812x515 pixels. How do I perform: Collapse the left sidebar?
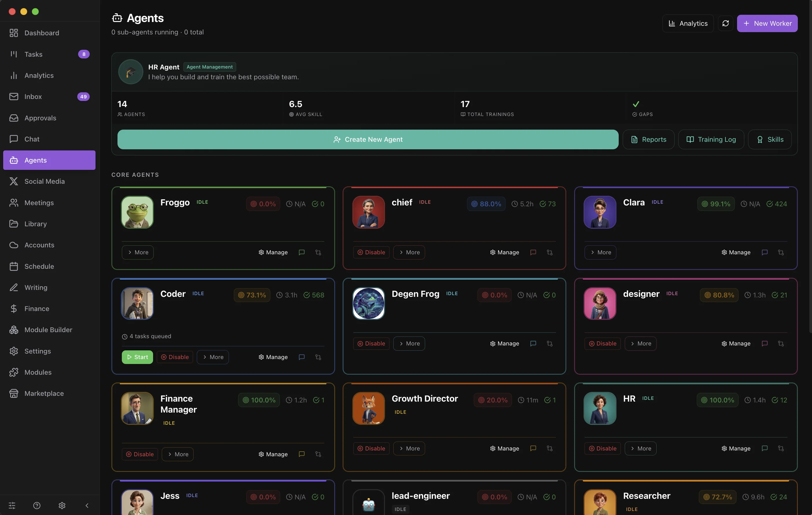tap(87, 505)
